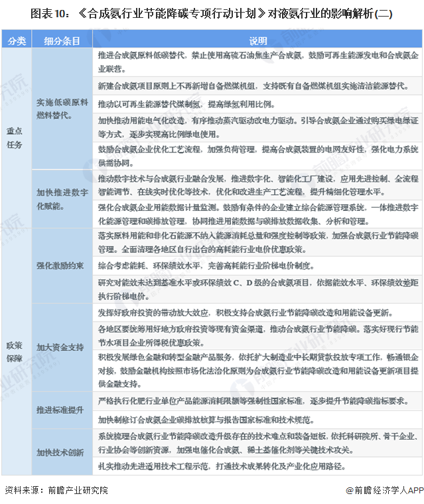Click the source note 资料来源：前瞻产业研究院
Viewport: 424px width, 504px height.
56,490
